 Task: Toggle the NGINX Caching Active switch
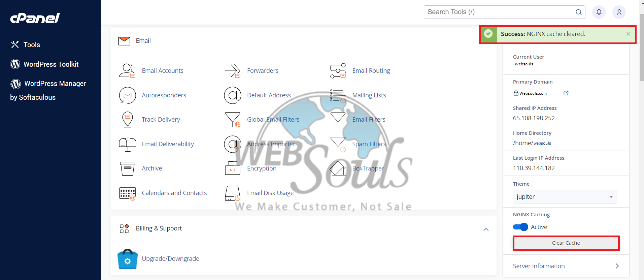[x=520, y=227]
